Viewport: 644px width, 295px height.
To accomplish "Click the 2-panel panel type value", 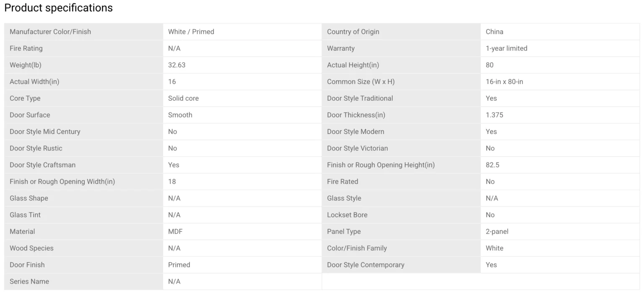I will pyautogui.click(x=497, y=232).
